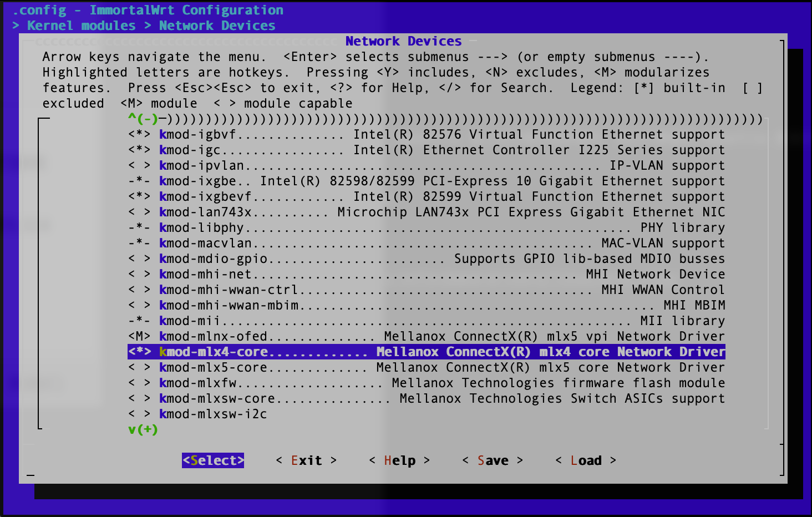The width and height of the screenshot is (812, 517).
Task: Select the kmod-mlxfw firmware flash module entry
Action: [427, 383]
